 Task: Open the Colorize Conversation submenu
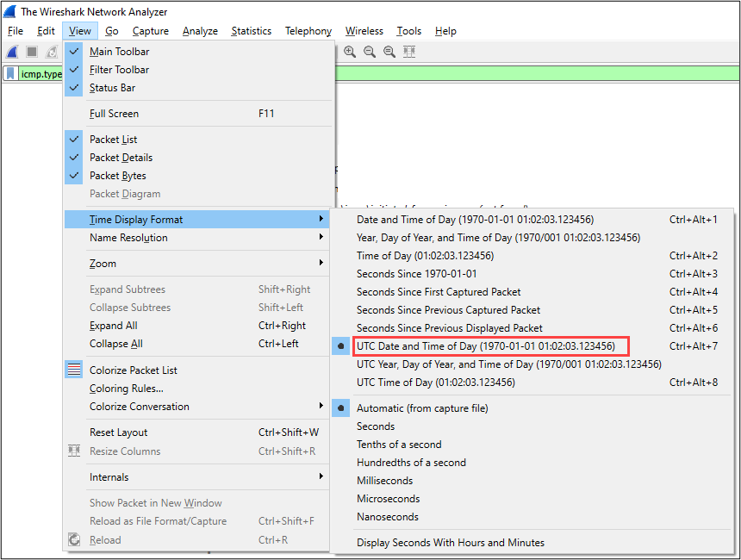click(139, 407)
